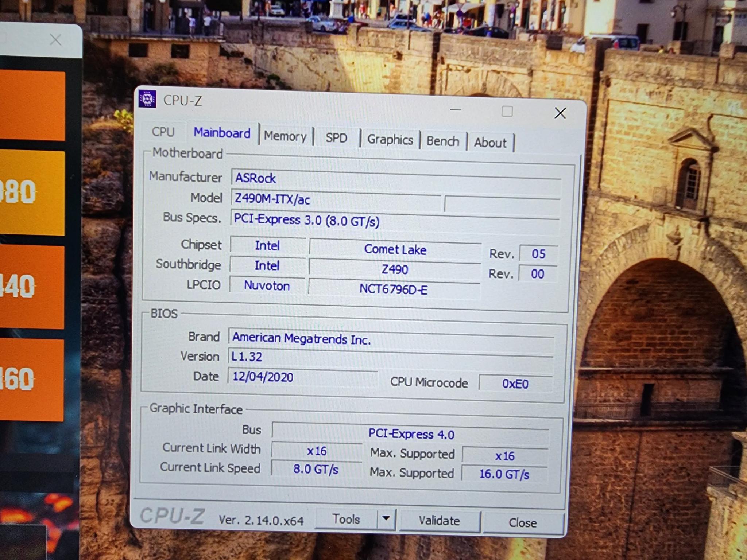This screenshot has width=747, height=560.
Task: Click the chipset Rev. value 05
Action: coord(538,254)
